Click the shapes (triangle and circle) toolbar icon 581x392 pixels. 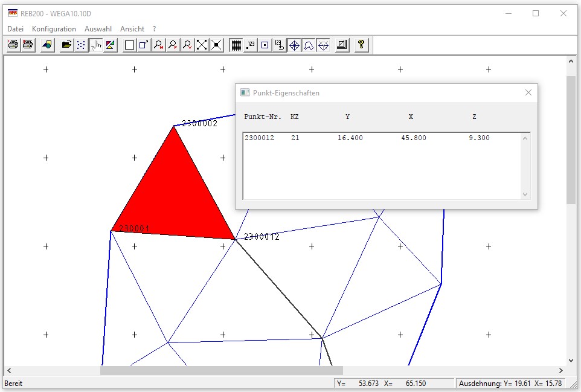pos(48,45)
